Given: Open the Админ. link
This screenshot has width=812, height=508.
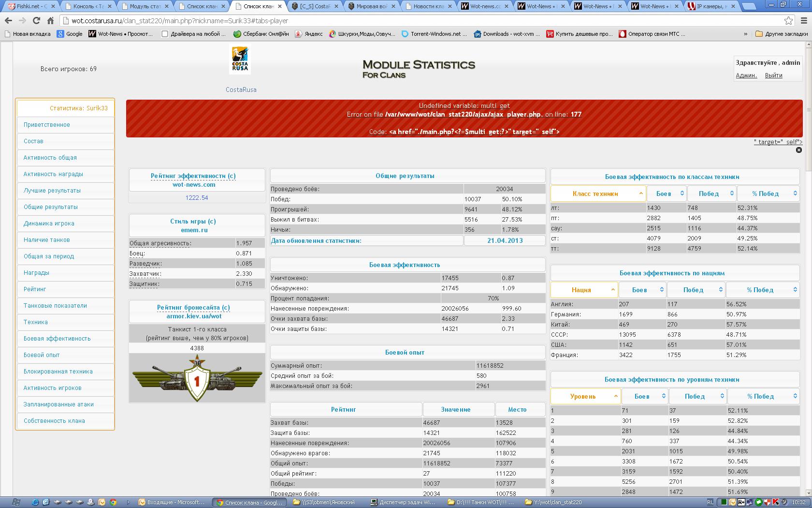Looking at the screenshot, I should click(x=746, y=75).
